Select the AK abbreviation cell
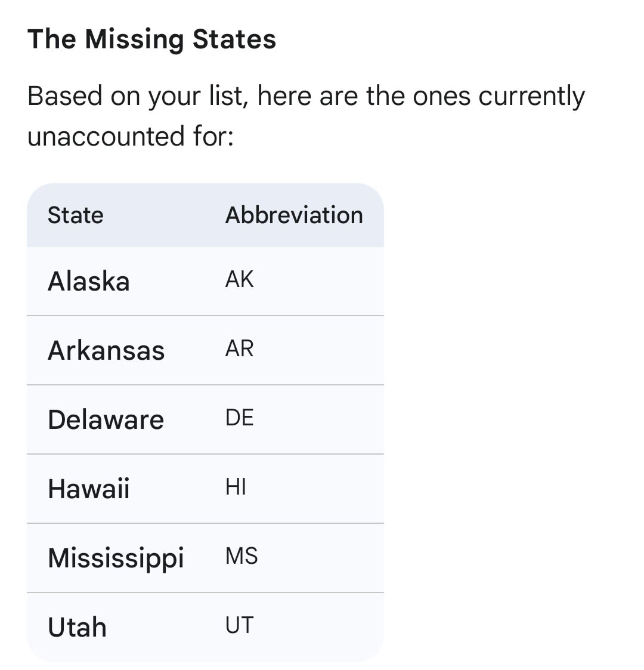This screenshot has width=644, height=670. 239,279
